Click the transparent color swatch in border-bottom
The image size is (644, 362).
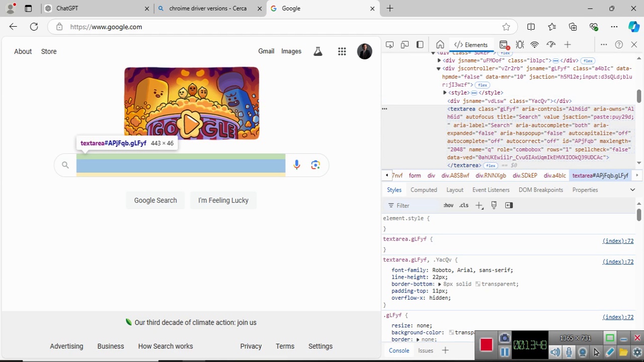tap(477, 284)
